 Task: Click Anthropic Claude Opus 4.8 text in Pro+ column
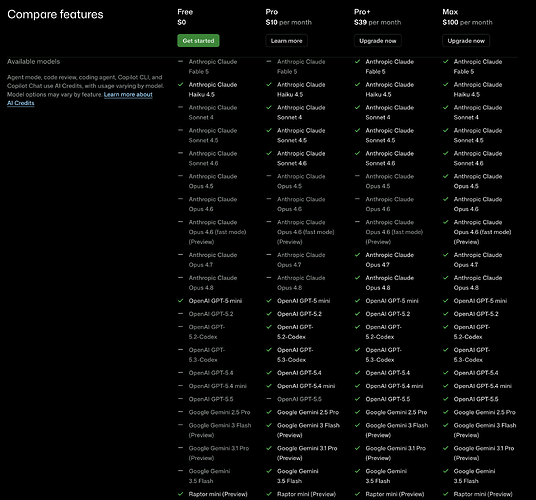(x=389, y=283)
